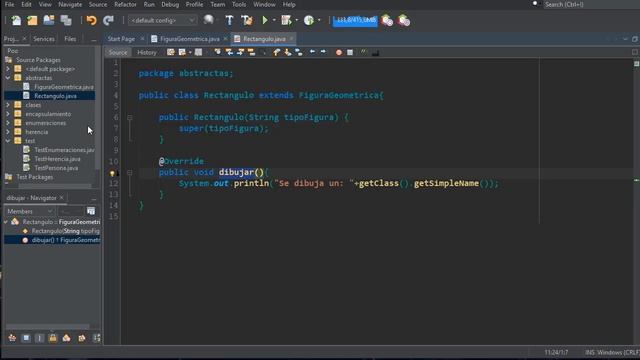
Task: Click the Build Project hammer icon
Action: pyautogui.click(x=229, y=20)
